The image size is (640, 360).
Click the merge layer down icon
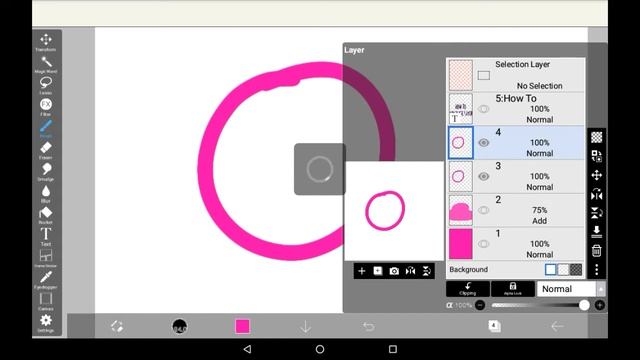[x=597, y=232]
